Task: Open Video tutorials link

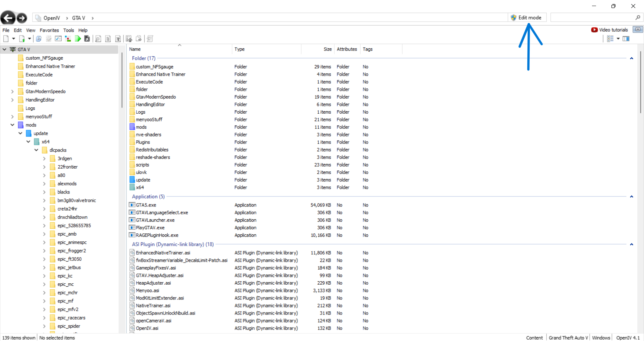Action: [613, 30]
